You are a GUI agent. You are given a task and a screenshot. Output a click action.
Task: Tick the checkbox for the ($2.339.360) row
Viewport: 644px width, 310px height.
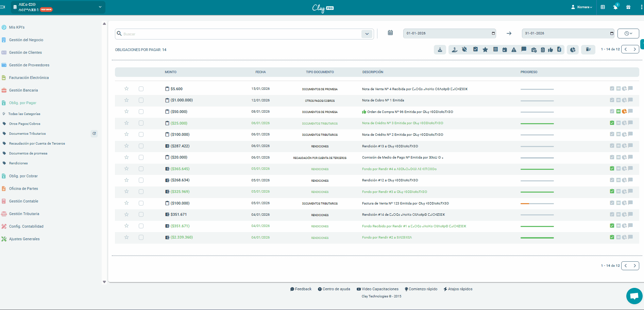141,237
